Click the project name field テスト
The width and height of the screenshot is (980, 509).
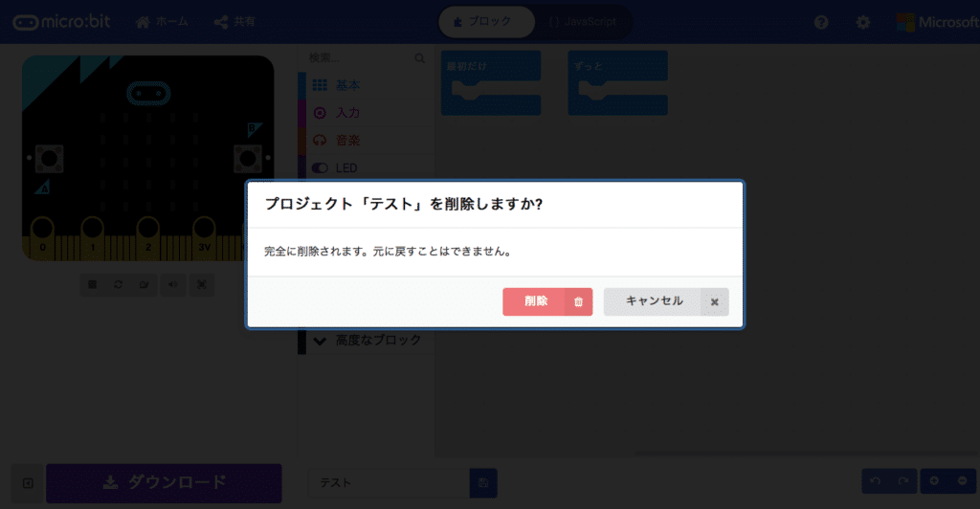[x=389, y=483]
